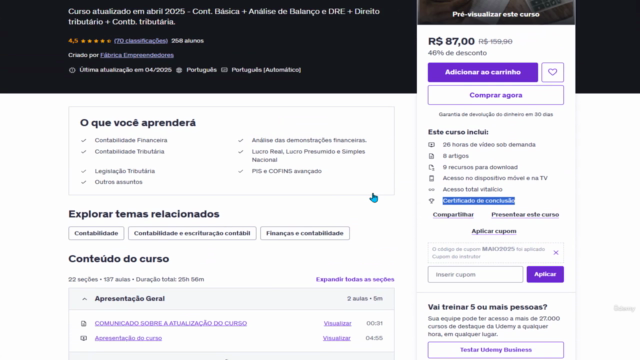
Task: Expand all sections via Expandir todas as seções
Action: [x=355, y=279]
